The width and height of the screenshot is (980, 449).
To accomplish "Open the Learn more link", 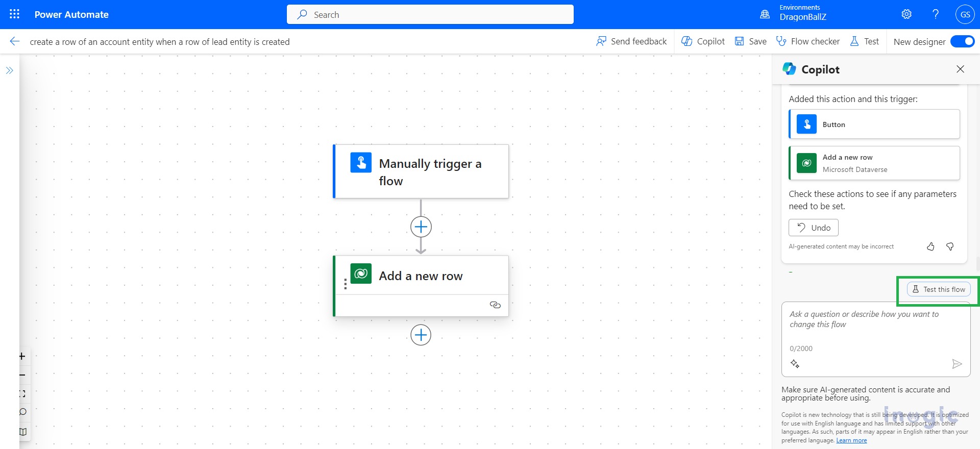I will [851, 440].
